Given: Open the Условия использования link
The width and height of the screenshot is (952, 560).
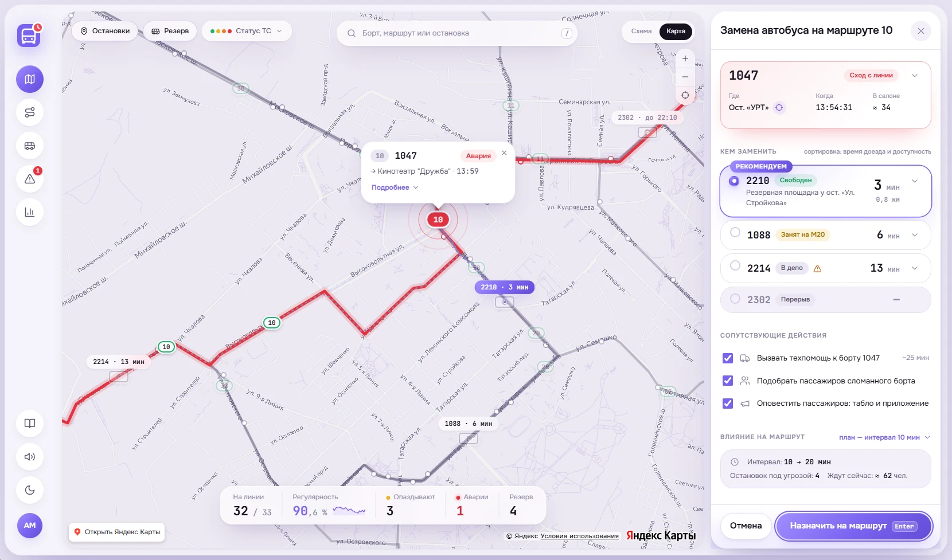Looking at the screenshot, I should [x=580, y=536].
